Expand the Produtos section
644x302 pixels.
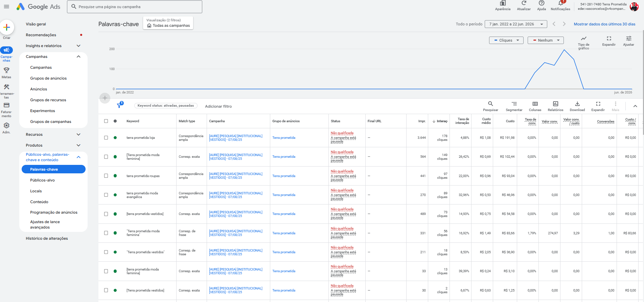click(x=78, y=145)
